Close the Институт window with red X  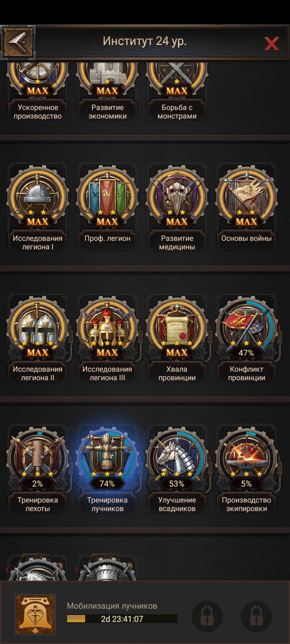point(271,43)
